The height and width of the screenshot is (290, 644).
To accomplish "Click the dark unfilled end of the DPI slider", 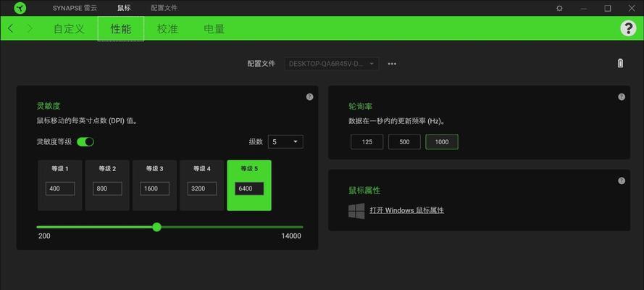I will (232, 227).
